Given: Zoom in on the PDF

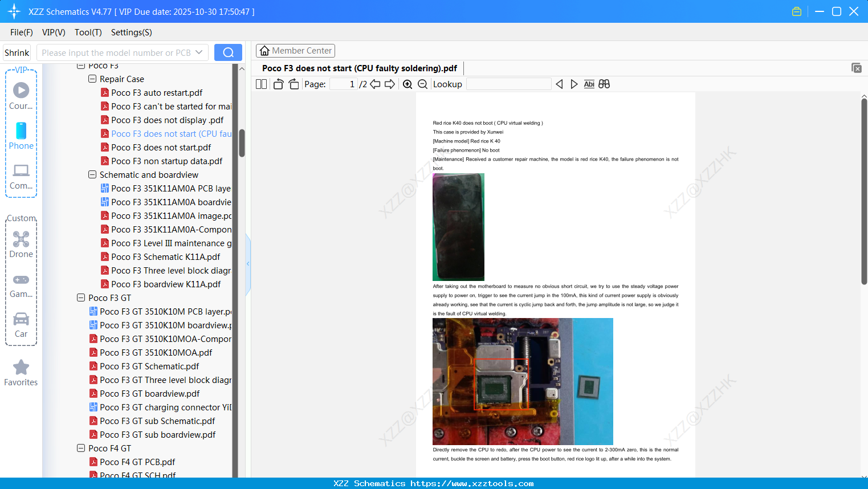Looking at the screenshot, I should coord(407,84).
